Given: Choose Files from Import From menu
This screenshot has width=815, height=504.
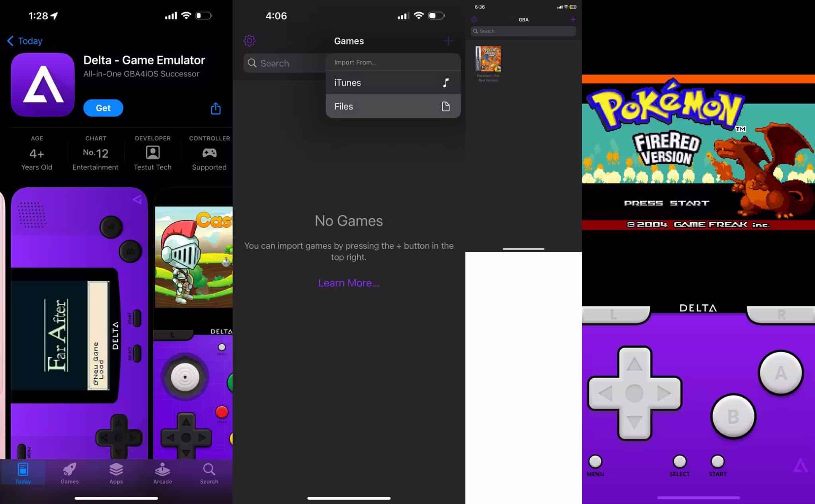Looking at the screenshot, I should pyautogui.click(x=393, y=106).
